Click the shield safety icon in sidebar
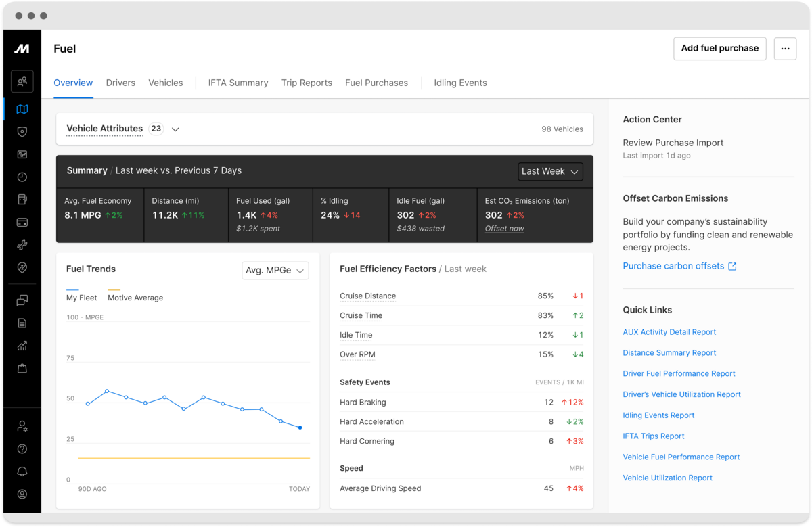The width and height of the screenshot is (812, 527). click(22, 132)
